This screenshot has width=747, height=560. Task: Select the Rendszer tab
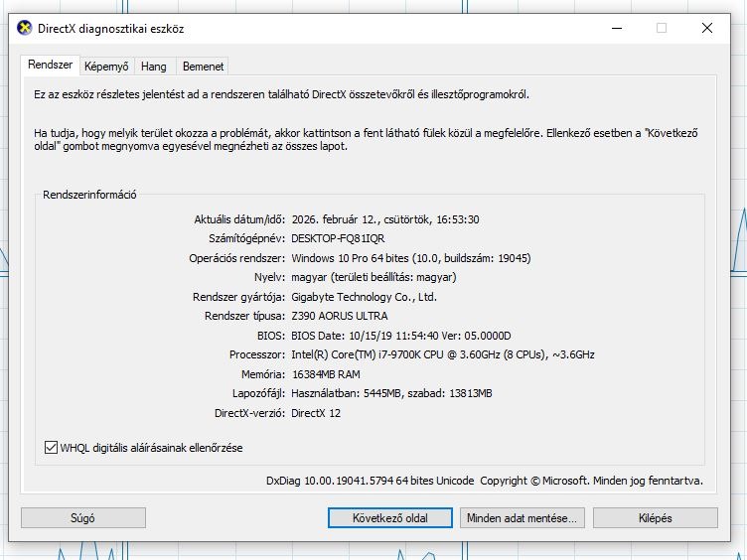[x=50, y=65]
